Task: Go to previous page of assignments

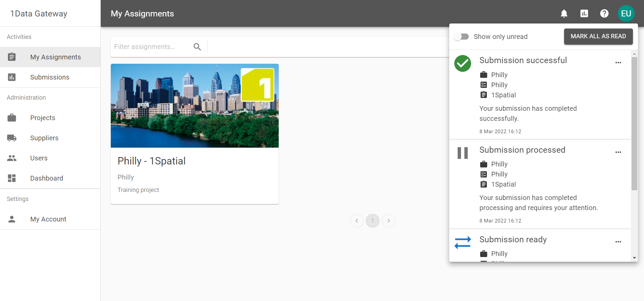Action: (x=357, y=221)
